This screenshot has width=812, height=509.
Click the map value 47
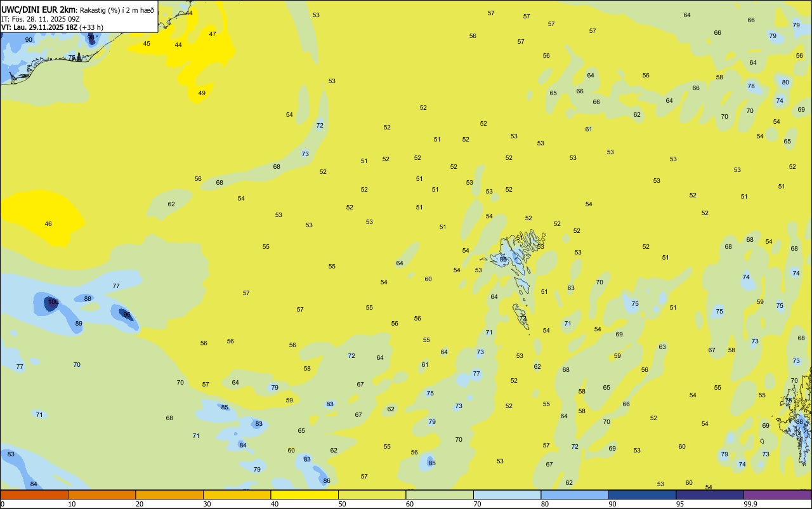click(x=213, y=34)
